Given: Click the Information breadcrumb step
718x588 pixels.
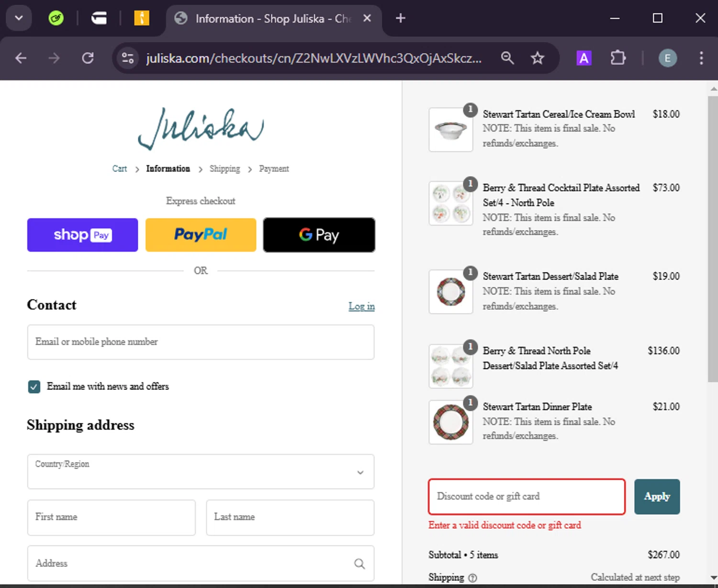Looking at the screenshot, I should click(x=168, y=169).
